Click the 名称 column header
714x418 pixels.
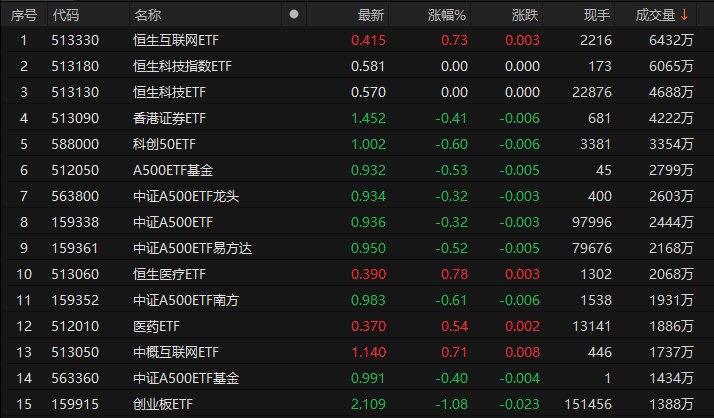coord(148,15)
